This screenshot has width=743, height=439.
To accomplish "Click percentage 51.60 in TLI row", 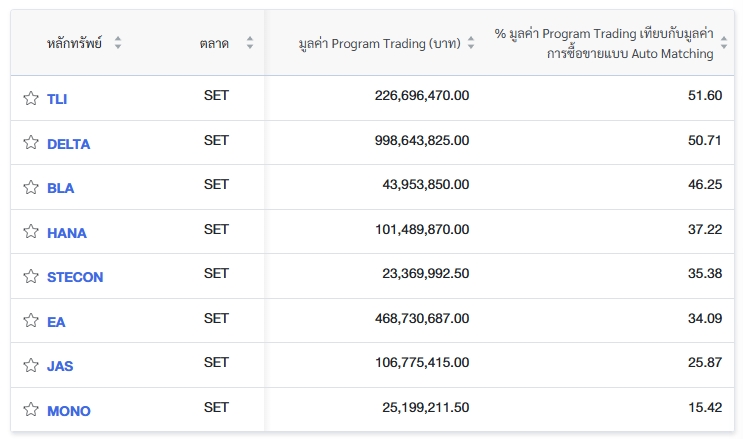I will (705, 95).
